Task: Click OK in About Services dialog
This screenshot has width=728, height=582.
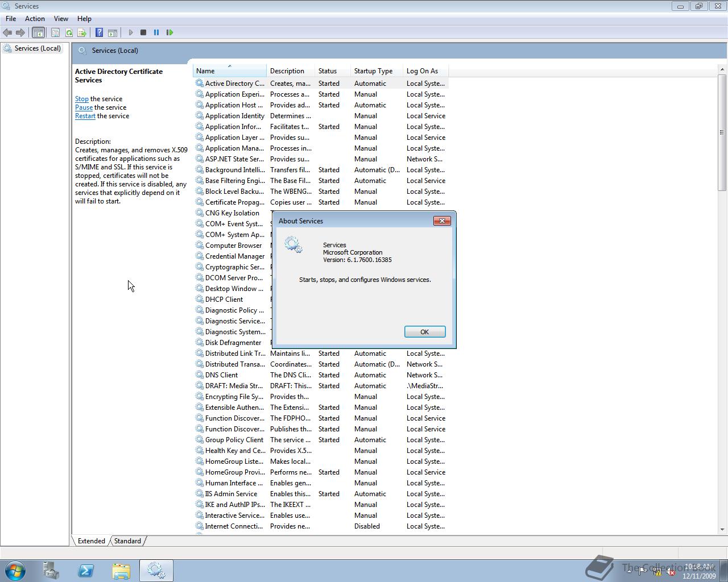Action: pyautogui.click(x=425, y=332)
